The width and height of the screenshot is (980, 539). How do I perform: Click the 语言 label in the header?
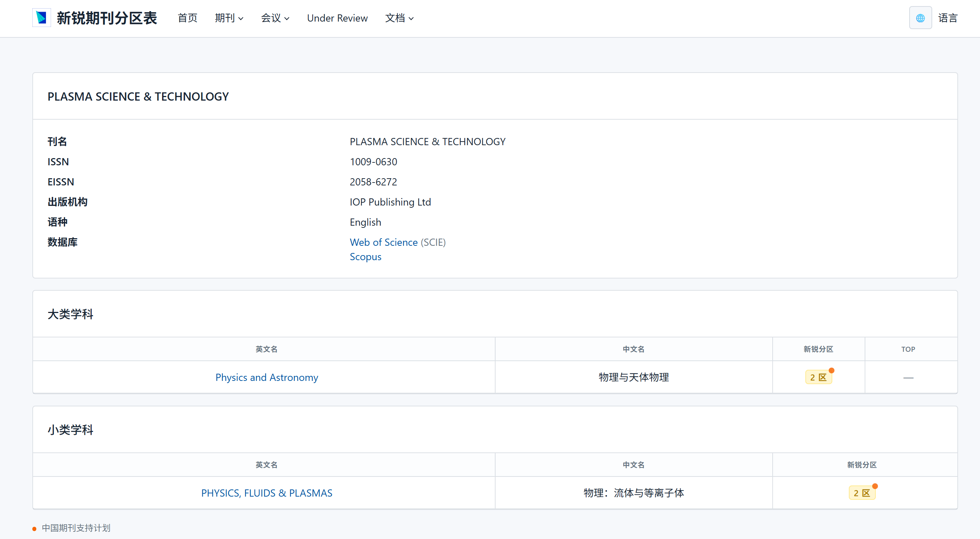click(x=947, y=18)
